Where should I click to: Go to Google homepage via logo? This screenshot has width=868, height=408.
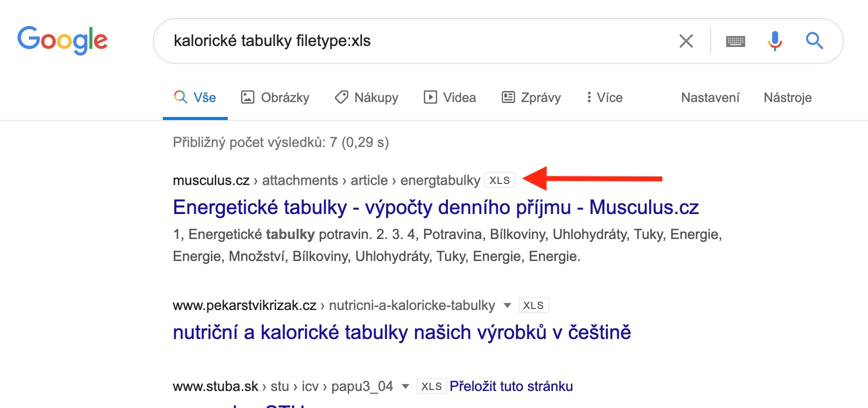click(62, 40)
